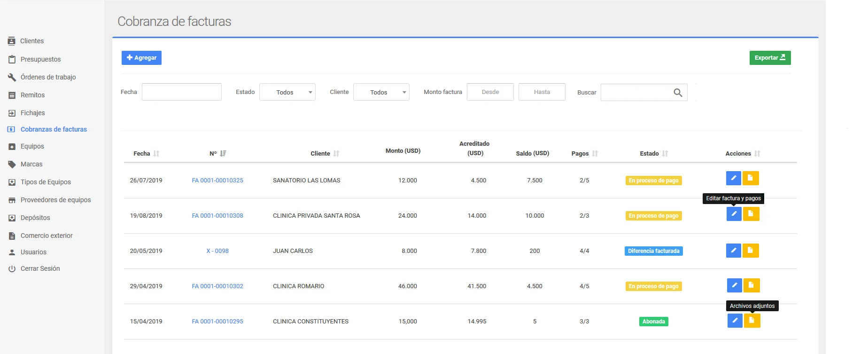Open attachments for SANATORIO LAS LOMAS
The image size is (868, 354).
tap(750, 178)
